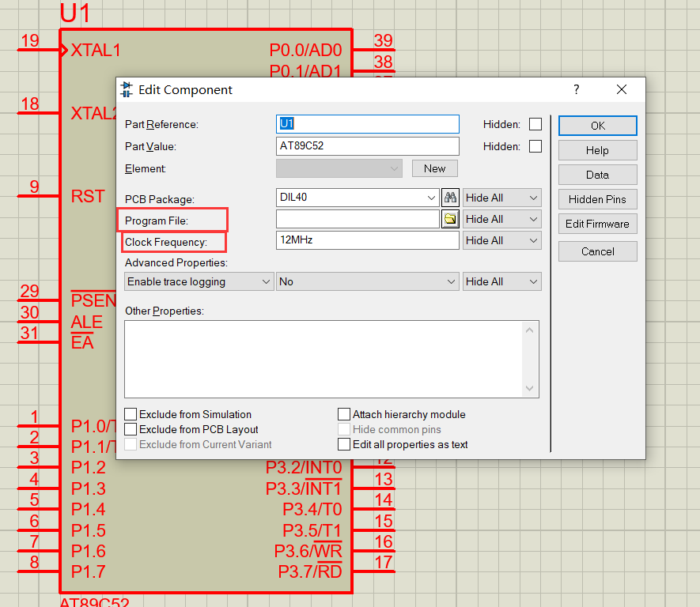The height and width of the screenshot is (607, 700).
Task: Close the Edit Component dialog
Action: [x=622, y=89]
